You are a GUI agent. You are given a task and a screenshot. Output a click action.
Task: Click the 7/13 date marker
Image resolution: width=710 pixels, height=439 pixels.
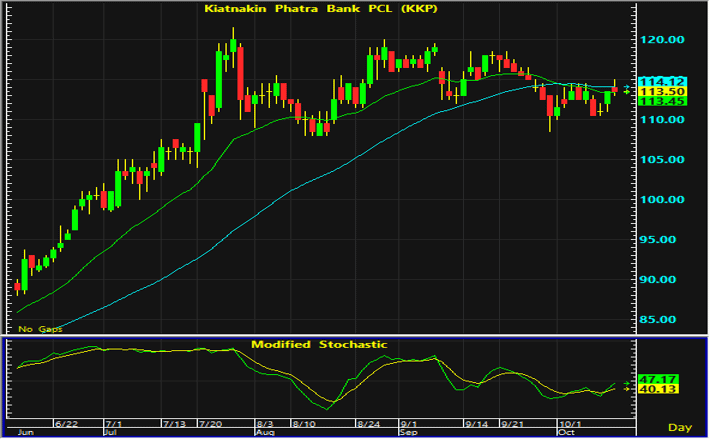click(175, 424)
